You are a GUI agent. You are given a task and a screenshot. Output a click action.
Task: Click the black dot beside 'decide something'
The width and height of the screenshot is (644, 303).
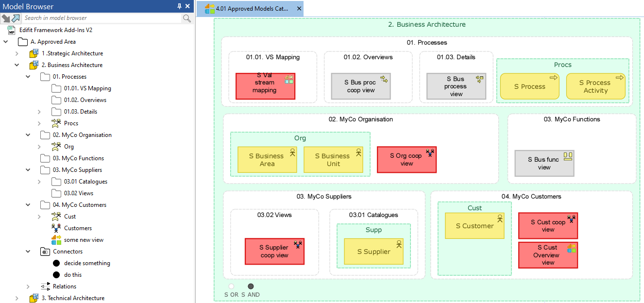56,263
